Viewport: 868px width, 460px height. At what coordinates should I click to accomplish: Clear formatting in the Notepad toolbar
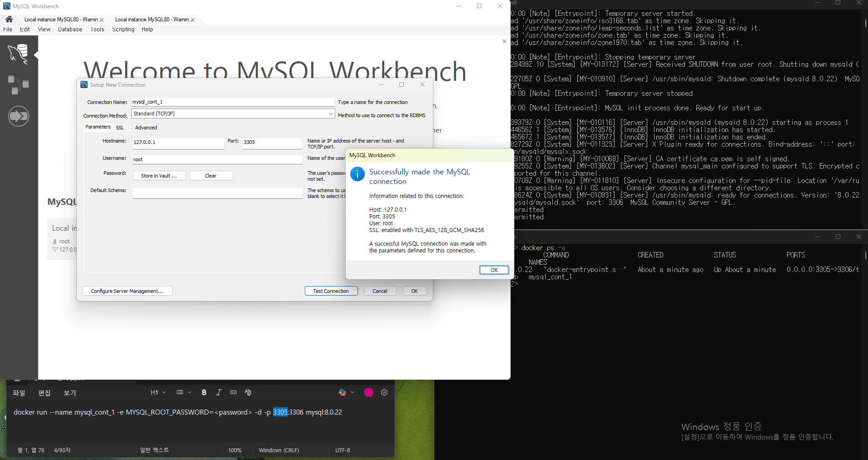click(x=248, y=392)
